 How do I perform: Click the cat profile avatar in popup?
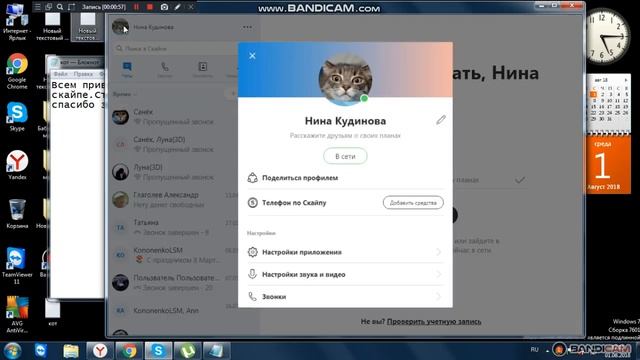click(x=345, y=79)
